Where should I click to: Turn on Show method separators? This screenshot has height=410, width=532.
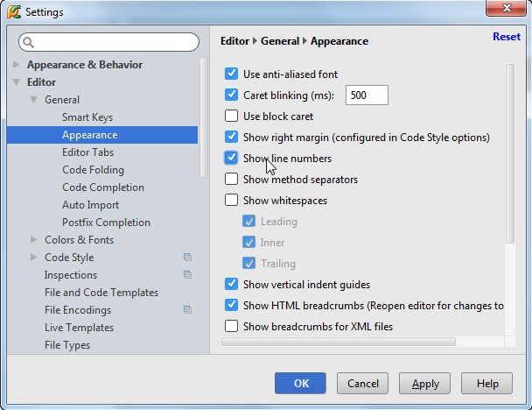pos(232,180)
